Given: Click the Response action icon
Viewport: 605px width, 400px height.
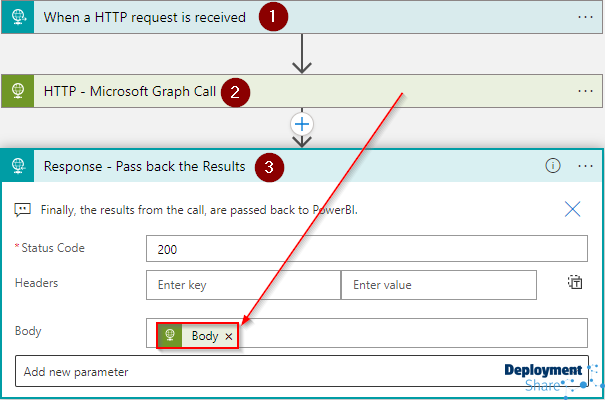Looking at the screenshot, I should pyautogui.click(x=18, y=166).
